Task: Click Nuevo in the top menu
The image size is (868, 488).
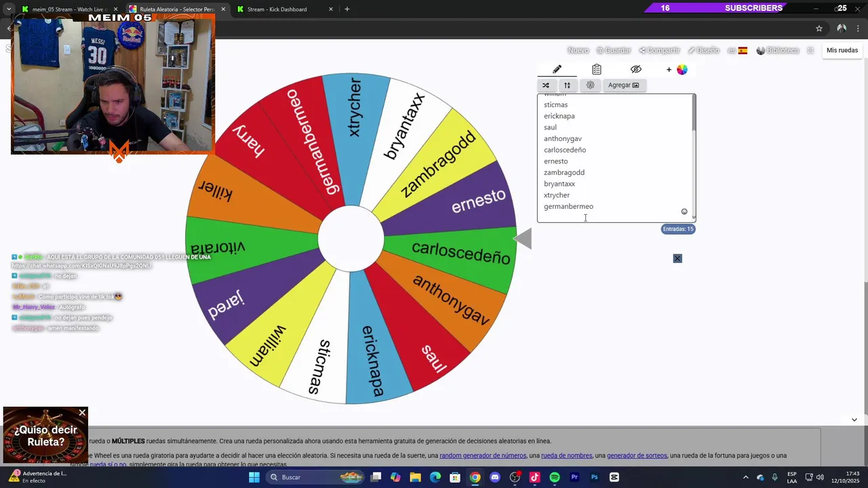Action: [578, 50]
